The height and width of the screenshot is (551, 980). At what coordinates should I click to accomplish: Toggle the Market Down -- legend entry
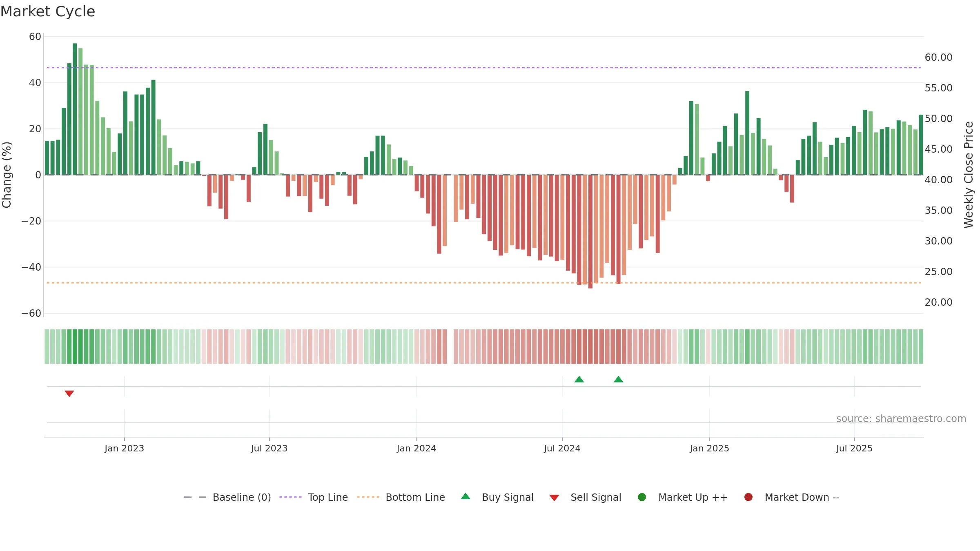[792, 497]
